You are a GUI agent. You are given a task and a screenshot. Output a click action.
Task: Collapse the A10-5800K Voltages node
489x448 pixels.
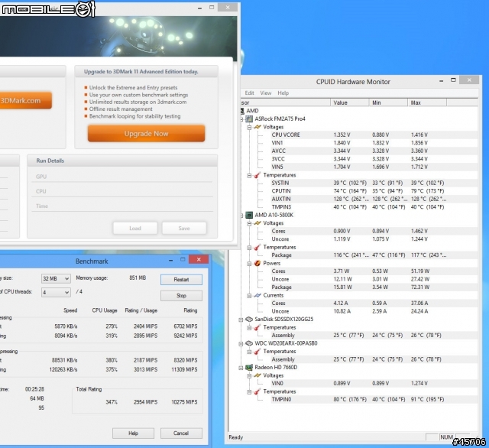click(249, 223)
